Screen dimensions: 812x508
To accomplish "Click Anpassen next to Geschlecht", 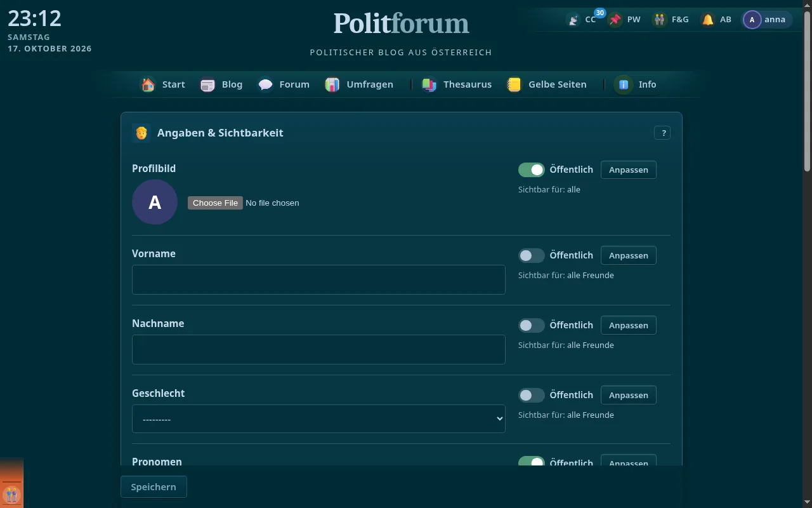I will coord(629,395).
